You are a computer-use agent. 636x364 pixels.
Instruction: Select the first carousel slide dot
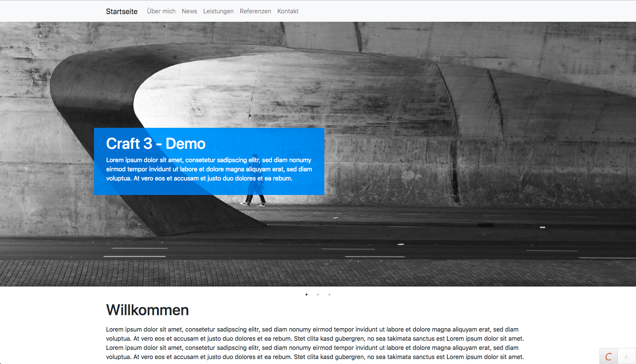306,295
